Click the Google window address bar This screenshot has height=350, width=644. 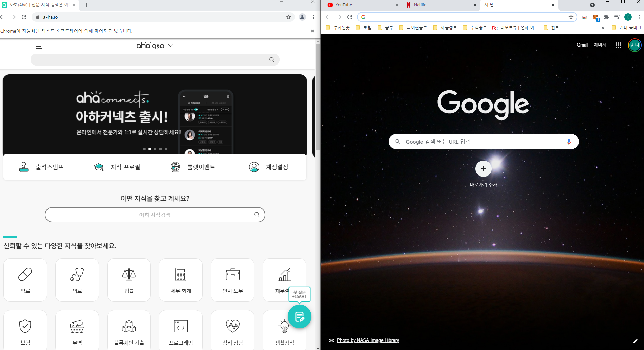(467, 17)
